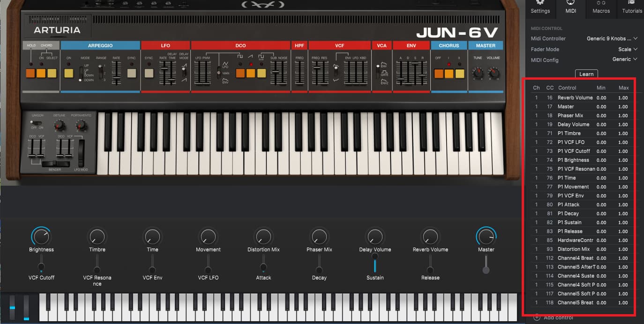The image size is (644, 324).
Task: Click the VCF Resonance fader
Action: pos(97,264)
